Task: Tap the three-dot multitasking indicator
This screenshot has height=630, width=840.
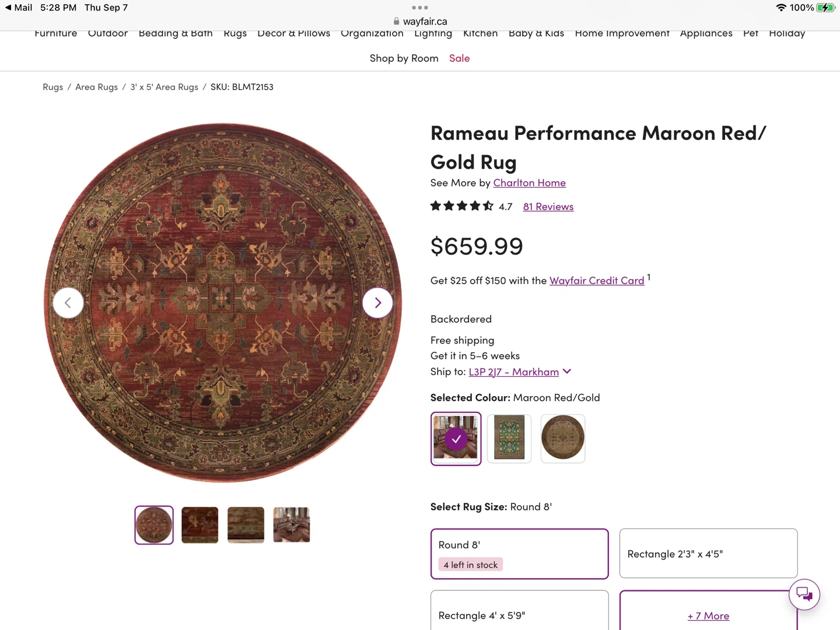Action: click(x=419, y=8)
